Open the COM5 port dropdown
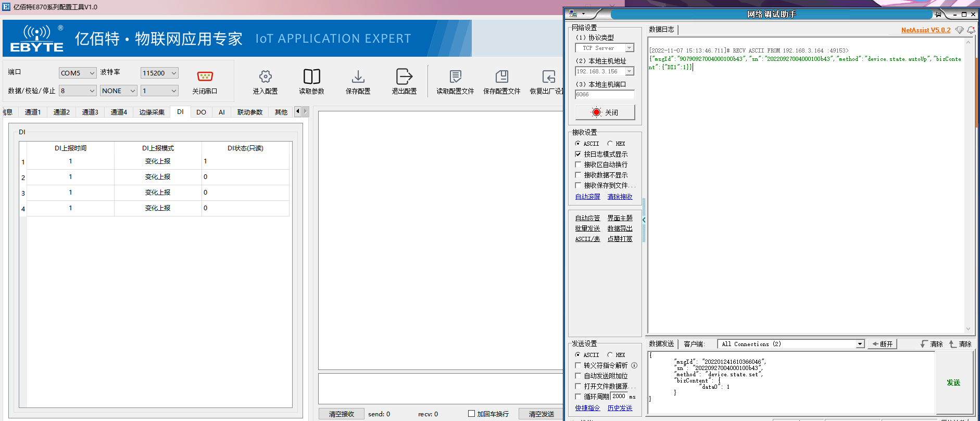 click(x=78, y=73)
